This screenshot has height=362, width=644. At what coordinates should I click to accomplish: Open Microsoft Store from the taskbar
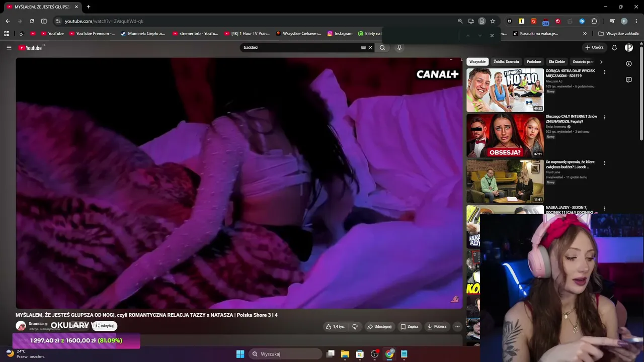pos(360,354)
